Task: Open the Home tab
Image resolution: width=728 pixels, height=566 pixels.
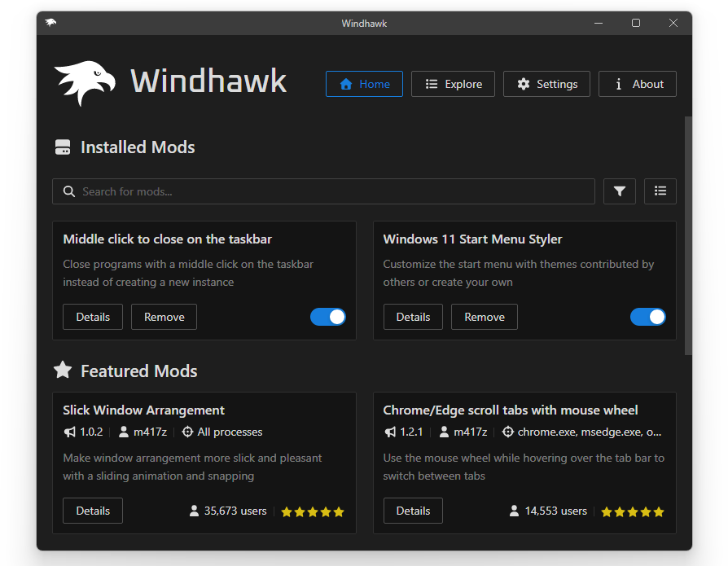Action: (364, 84)
